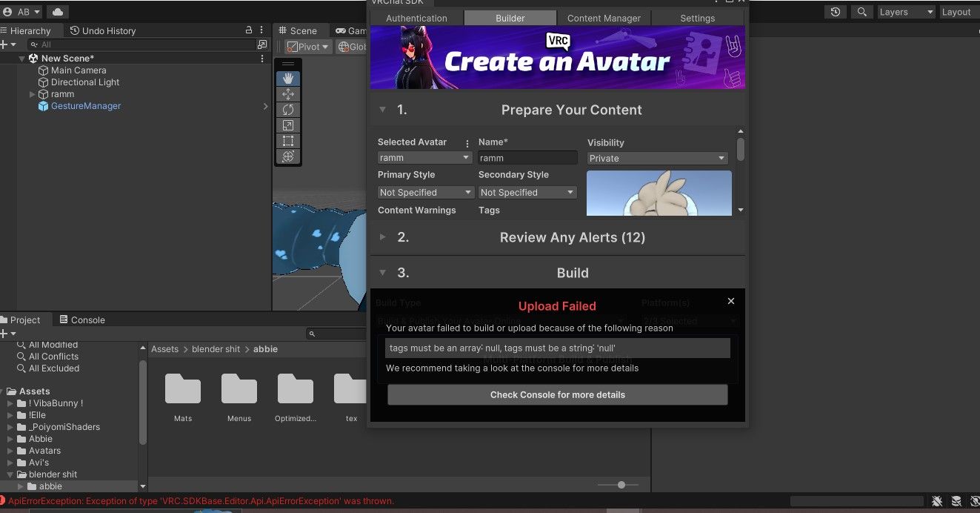Screen dimensions: 980x513
Task: Select the Scale tool in Scene toolbar
Action: click(x=288, y=125)
